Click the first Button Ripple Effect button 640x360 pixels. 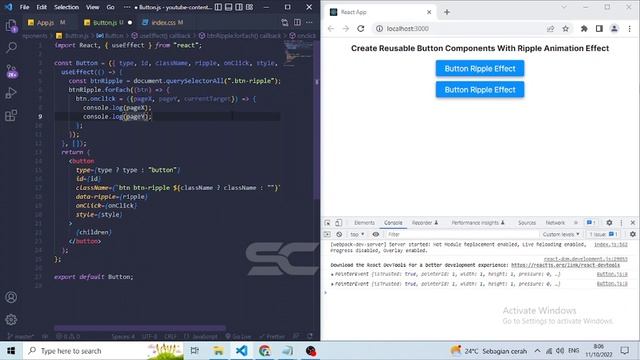(480, 69)
